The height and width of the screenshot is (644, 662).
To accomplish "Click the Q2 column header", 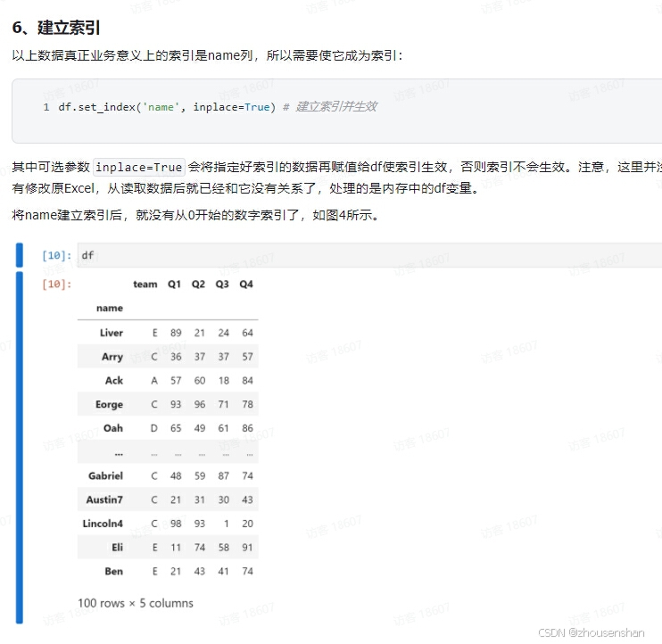I will pos(198,285).
